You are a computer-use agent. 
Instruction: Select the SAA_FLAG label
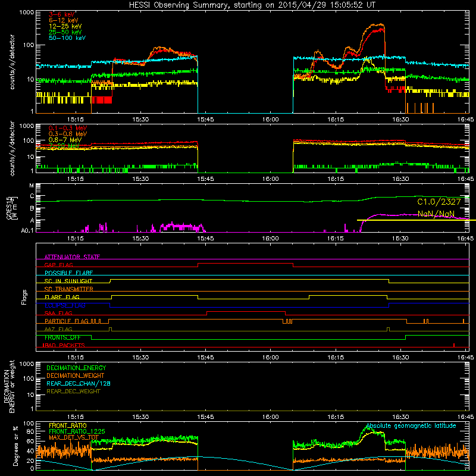point(58,313)
